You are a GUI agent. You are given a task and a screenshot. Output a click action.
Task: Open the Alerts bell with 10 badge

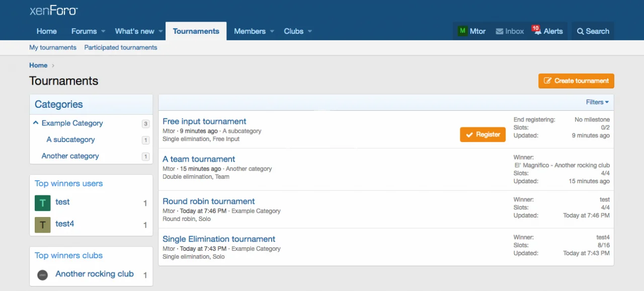pos(537,31)
